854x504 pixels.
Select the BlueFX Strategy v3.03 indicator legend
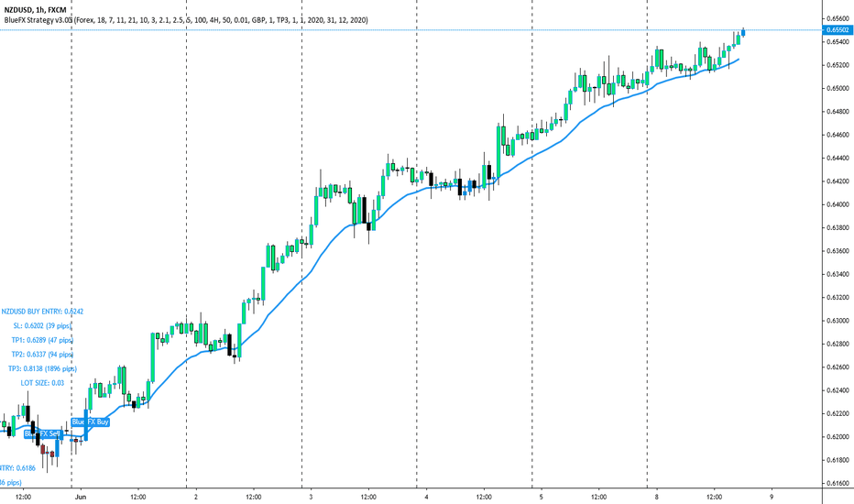click(x=186, y=20)
